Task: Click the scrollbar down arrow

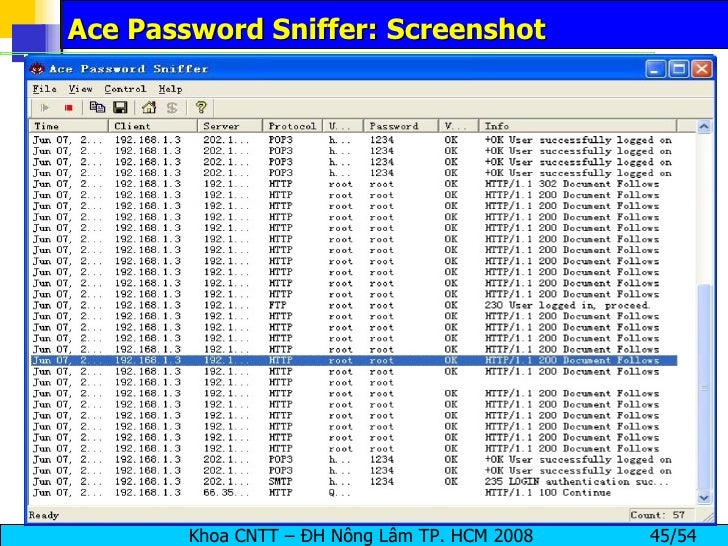Action: point(704,497)
